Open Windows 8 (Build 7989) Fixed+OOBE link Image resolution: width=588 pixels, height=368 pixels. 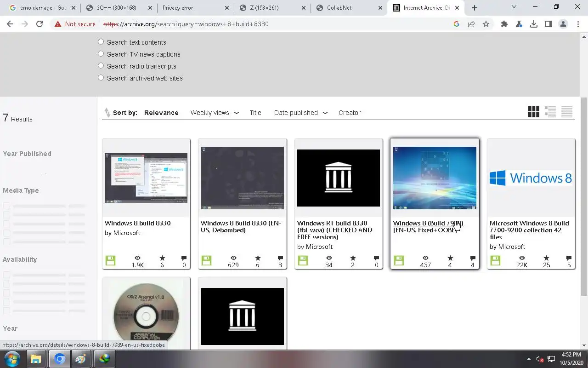click(428, 226)
